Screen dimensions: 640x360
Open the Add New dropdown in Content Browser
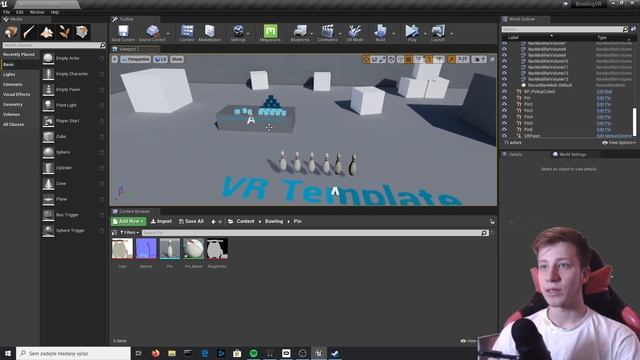129,221
